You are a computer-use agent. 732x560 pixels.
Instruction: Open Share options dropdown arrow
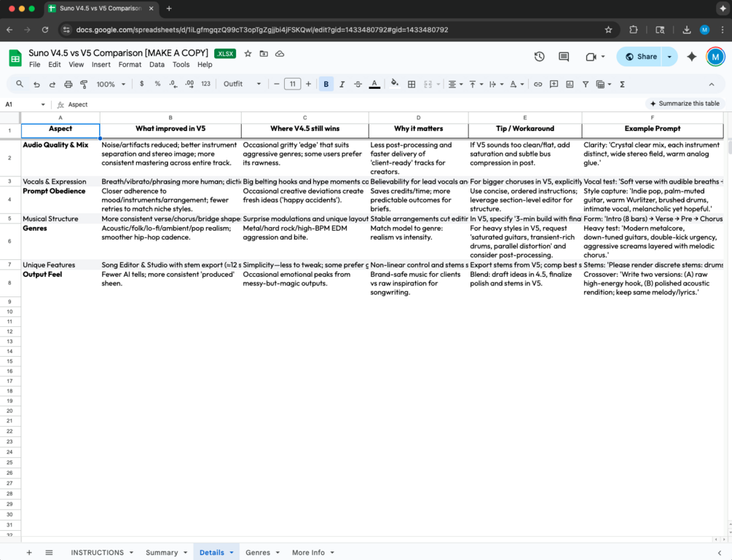tap(669, 57)
